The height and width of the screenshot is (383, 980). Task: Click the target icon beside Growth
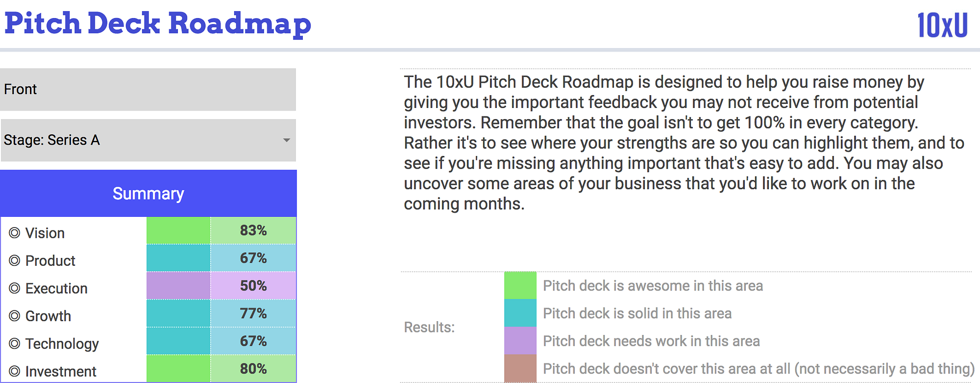15,316
